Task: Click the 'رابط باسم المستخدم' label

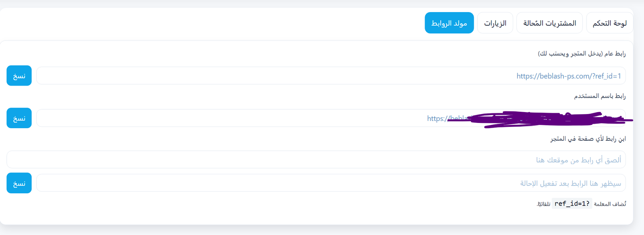Action: coord(600,96)
